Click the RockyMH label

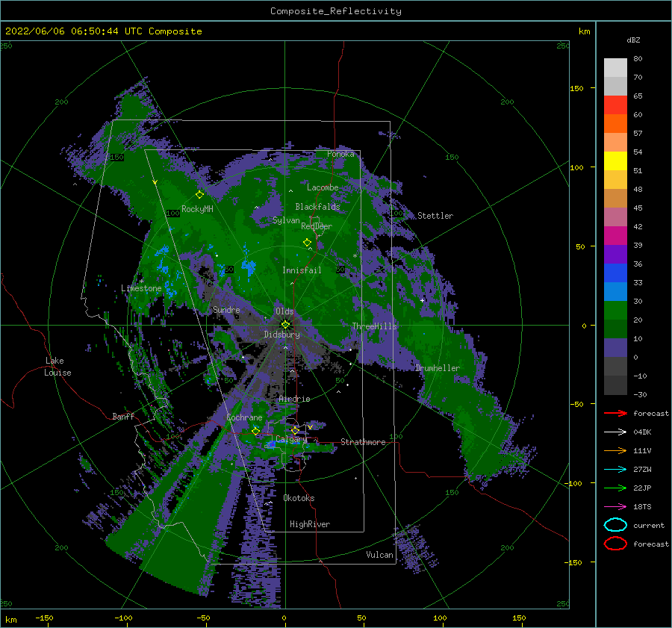[197, 209]
